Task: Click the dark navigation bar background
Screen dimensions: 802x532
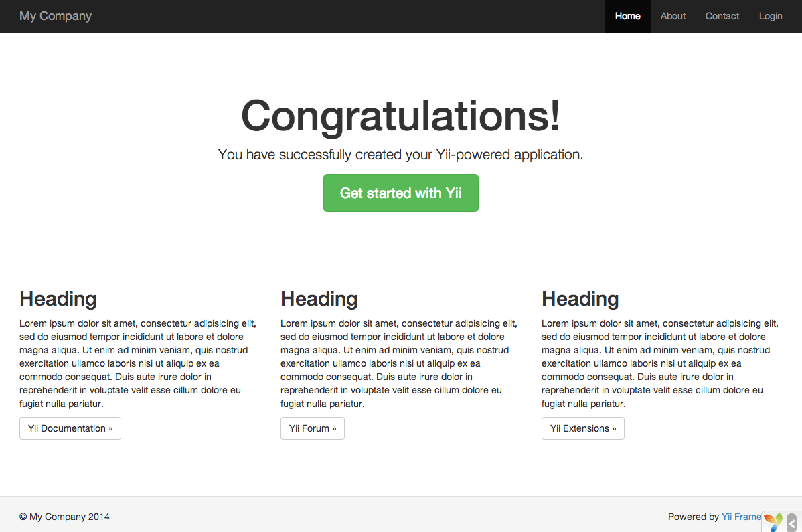Action: pos(335,16)
